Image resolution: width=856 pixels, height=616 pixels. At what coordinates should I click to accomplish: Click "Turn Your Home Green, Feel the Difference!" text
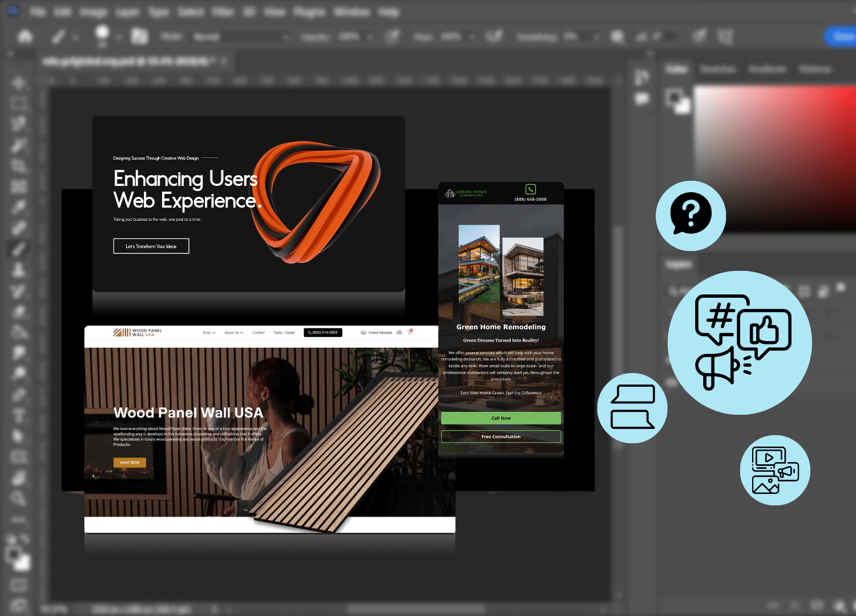coord(501,393)
